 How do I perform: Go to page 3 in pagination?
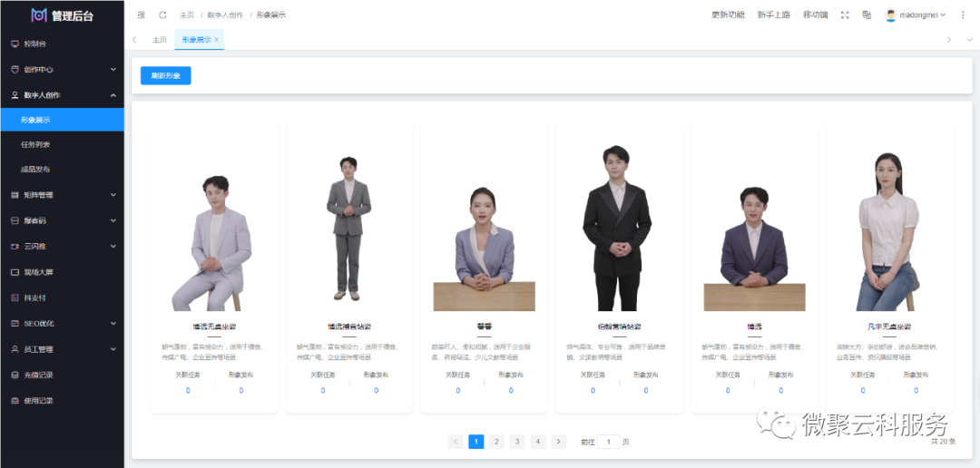[517, 442]
